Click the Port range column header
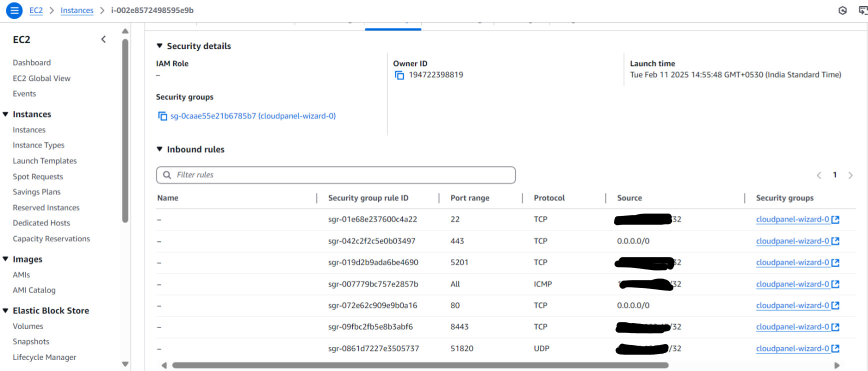868x371 pixels. pyautogui.click(x=470, y=198)
